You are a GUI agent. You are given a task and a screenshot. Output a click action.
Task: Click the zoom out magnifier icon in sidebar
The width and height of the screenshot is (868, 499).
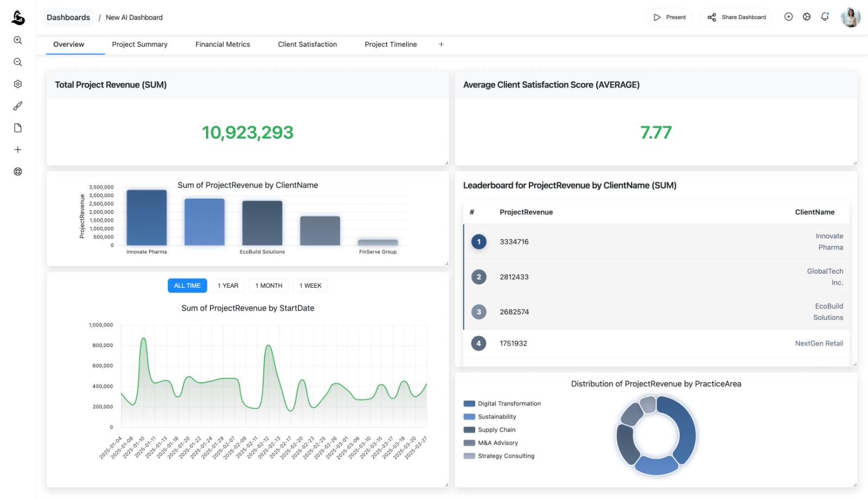tap(18, 62)
